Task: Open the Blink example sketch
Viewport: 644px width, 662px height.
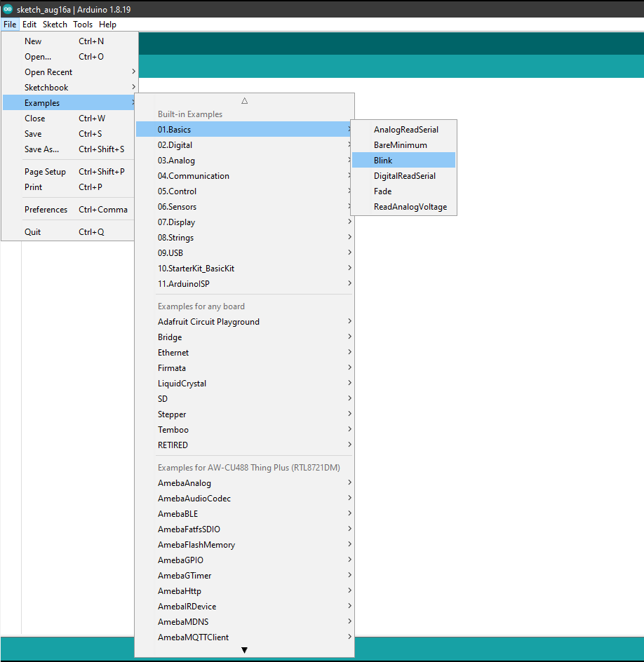Action: (403, 161)
